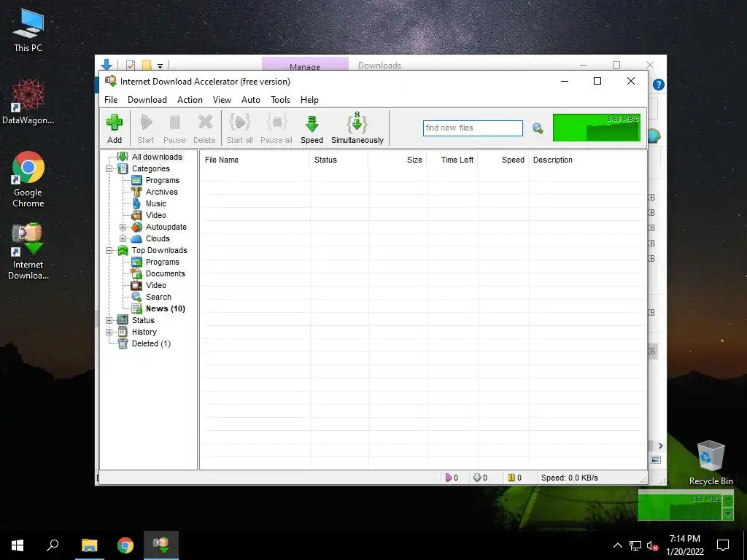Open Simultaneously downloads setting

click(357, 128)
